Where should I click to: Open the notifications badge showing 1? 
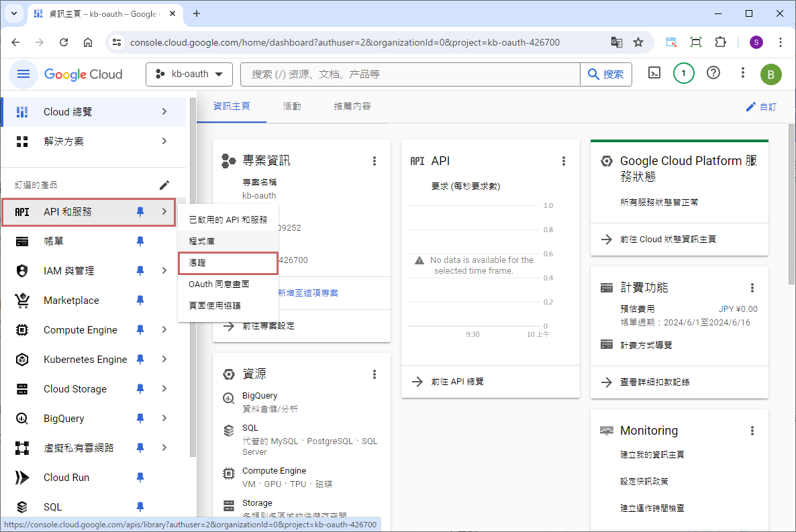tap(683, 74)
